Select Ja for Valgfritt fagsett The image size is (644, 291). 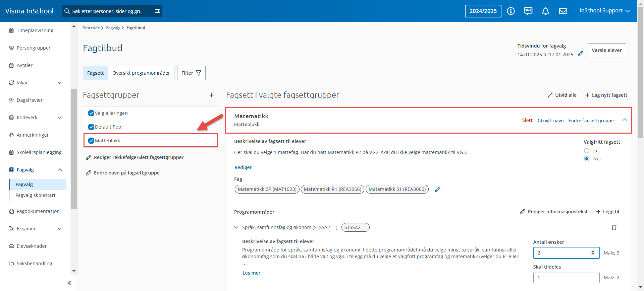(587, 151)
